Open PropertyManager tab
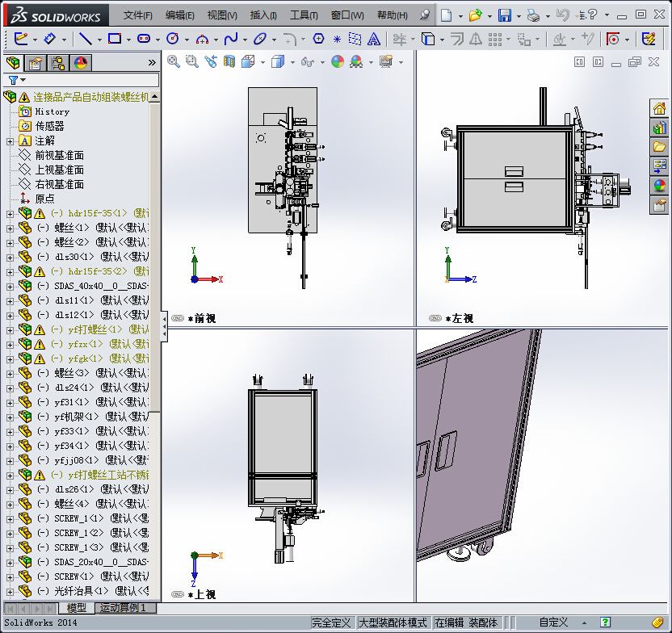The image size is (672, 633). (36, 63)
